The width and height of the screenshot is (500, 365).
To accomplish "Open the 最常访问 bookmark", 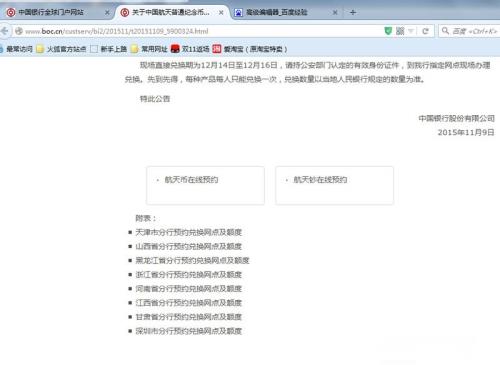I will point(16,49).
